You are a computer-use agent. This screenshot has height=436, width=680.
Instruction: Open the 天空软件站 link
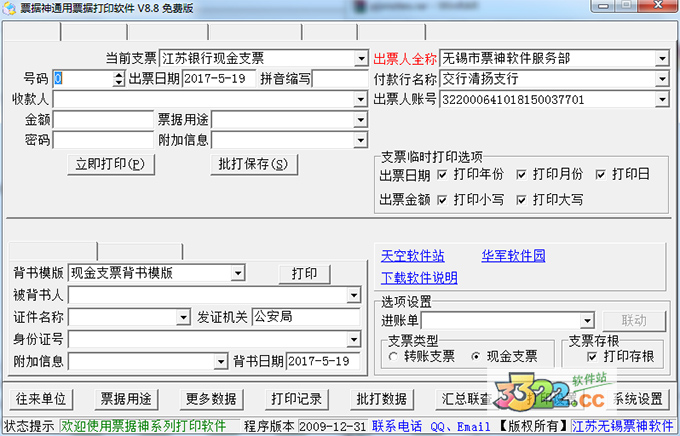[x=412, y=256]
